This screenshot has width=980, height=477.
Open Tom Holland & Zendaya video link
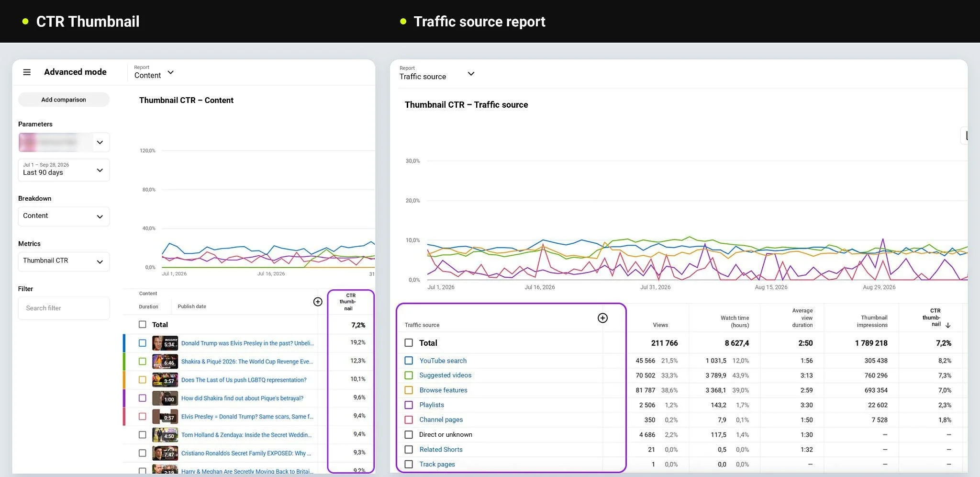pyautogui.click(x=246, y=435)
